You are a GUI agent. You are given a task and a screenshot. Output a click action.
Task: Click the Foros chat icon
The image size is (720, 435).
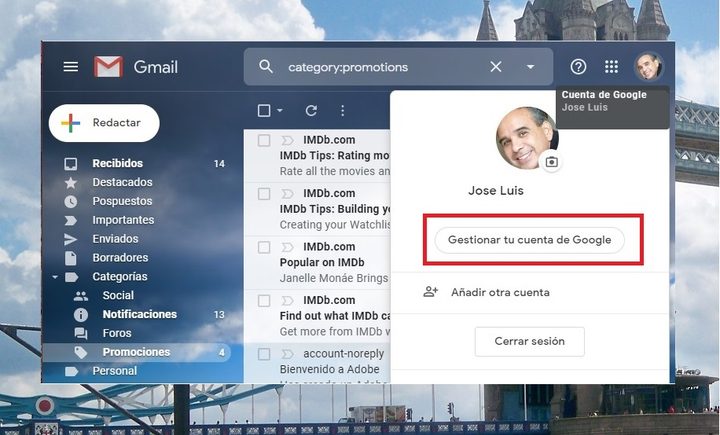click(x=81, y=333)
